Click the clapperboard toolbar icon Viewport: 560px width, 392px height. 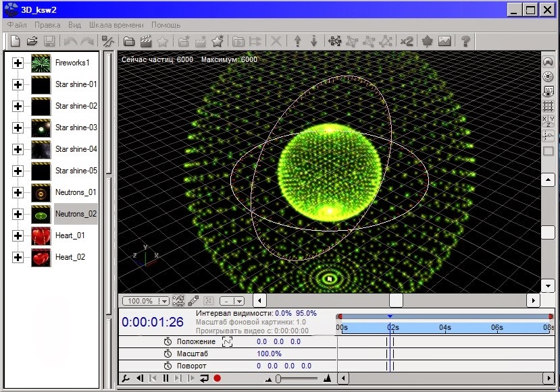(x=146, y=41)
